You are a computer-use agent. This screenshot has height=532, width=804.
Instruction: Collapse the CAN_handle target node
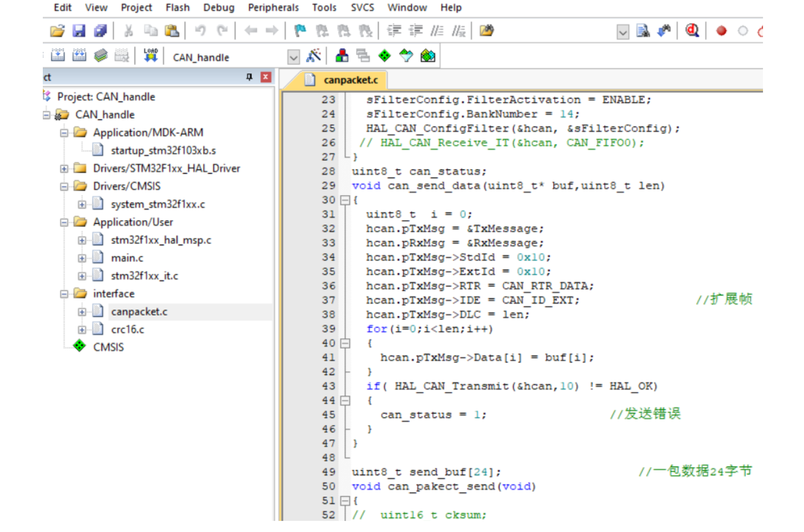pos(46,114)
